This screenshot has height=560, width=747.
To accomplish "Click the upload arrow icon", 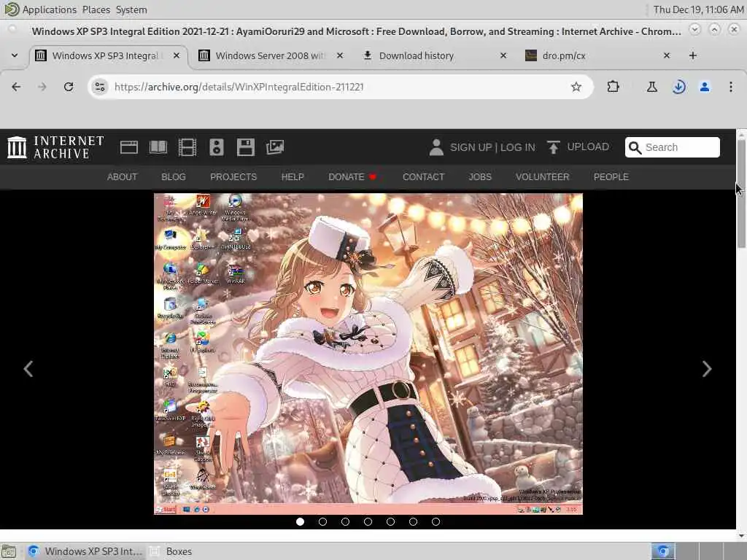I will pos(553,147).
